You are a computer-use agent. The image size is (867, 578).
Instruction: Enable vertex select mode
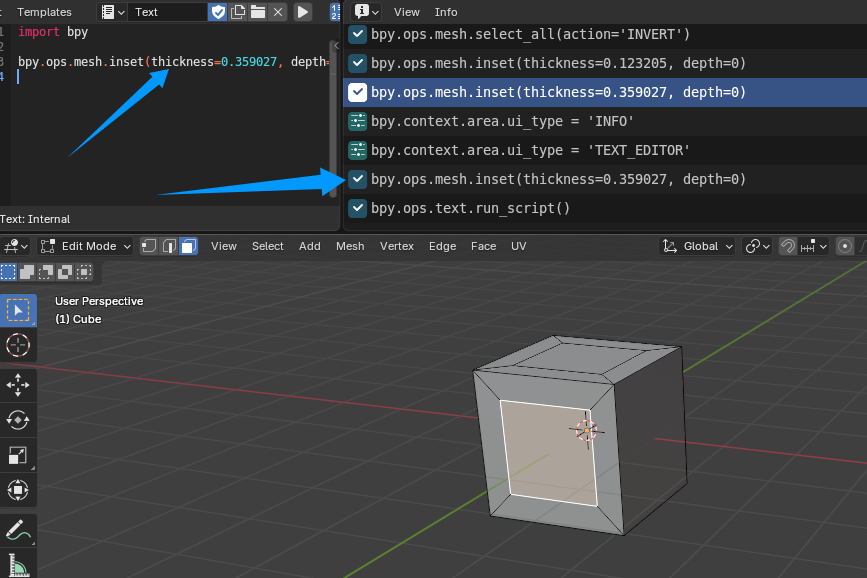(149, 246)
